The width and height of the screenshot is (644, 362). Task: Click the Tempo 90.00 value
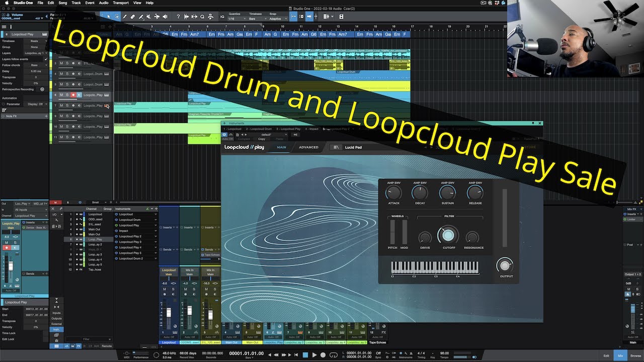point(444,353)
